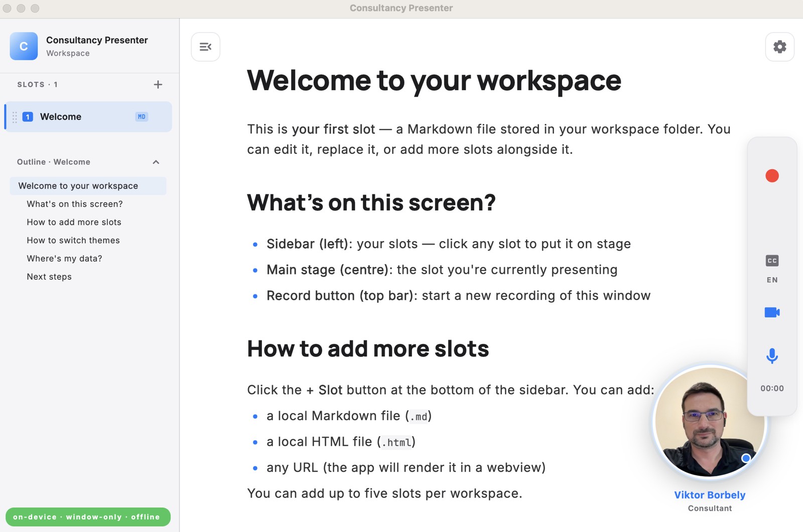Toggle closed captions with the CC icon
Viewport: 803px width, 532px height.
click(772, 261)
